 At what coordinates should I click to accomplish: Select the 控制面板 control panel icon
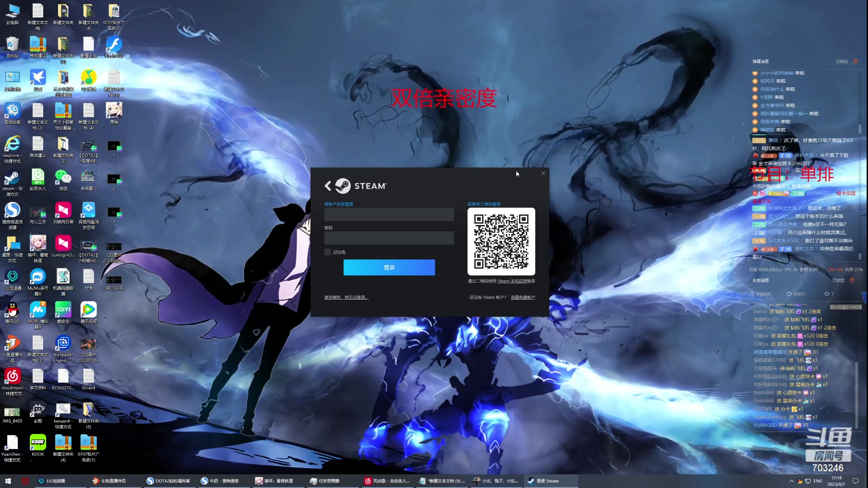(x=13, y=81)
